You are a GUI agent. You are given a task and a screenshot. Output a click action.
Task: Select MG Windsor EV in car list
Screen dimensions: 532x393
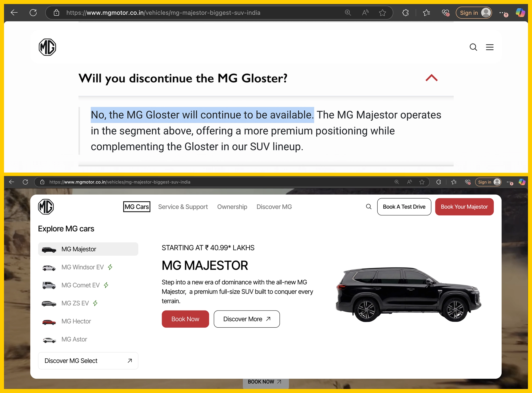88,267
